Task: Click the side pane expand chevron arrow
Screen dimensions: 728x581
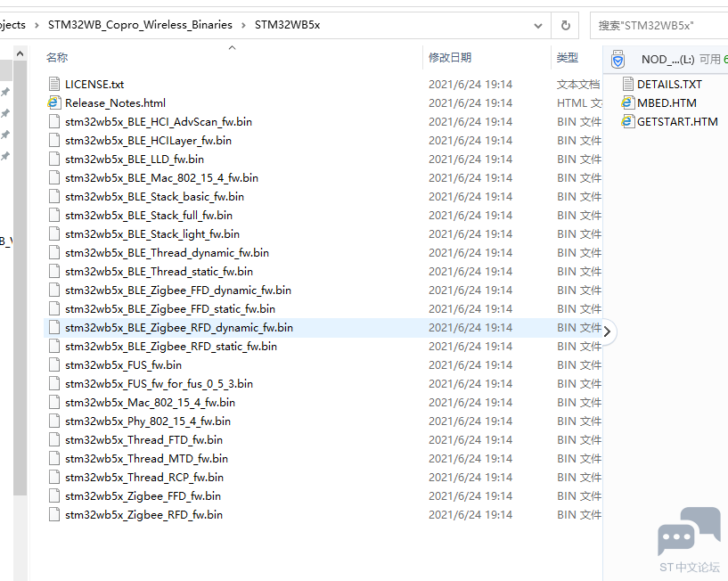Action: (607, 331)
